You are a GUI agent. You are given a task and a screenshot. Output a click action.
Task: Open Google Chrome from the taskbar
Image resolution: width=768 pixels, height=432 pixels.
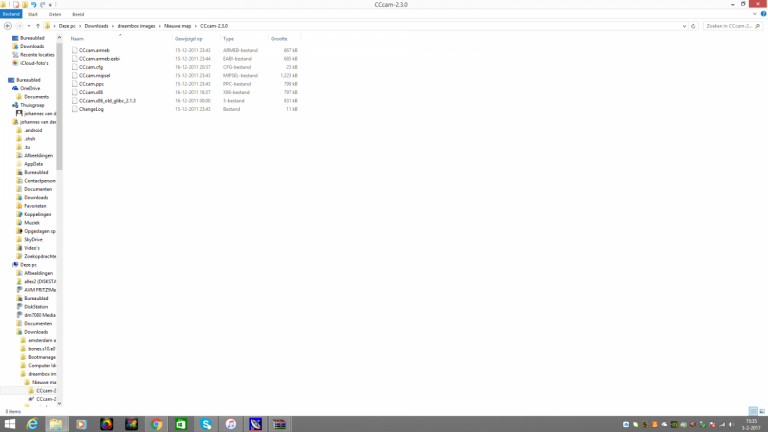pos(157,424)
